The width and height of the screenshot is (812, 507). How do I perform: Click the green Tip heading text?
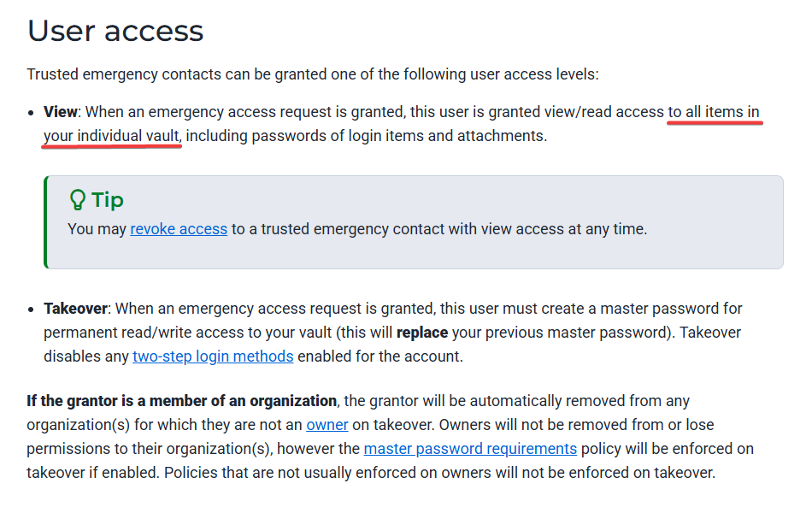[108, 200]
